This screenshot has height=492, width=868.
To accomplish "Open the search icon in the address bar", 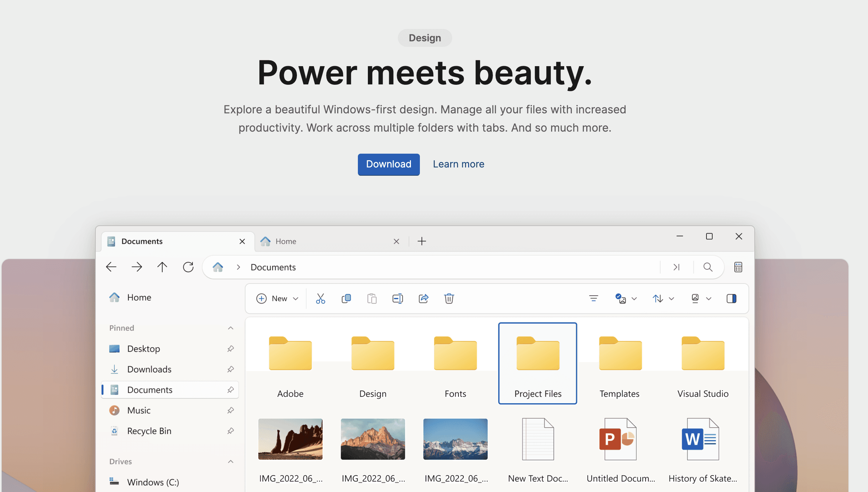I will (x=708, y=267).
